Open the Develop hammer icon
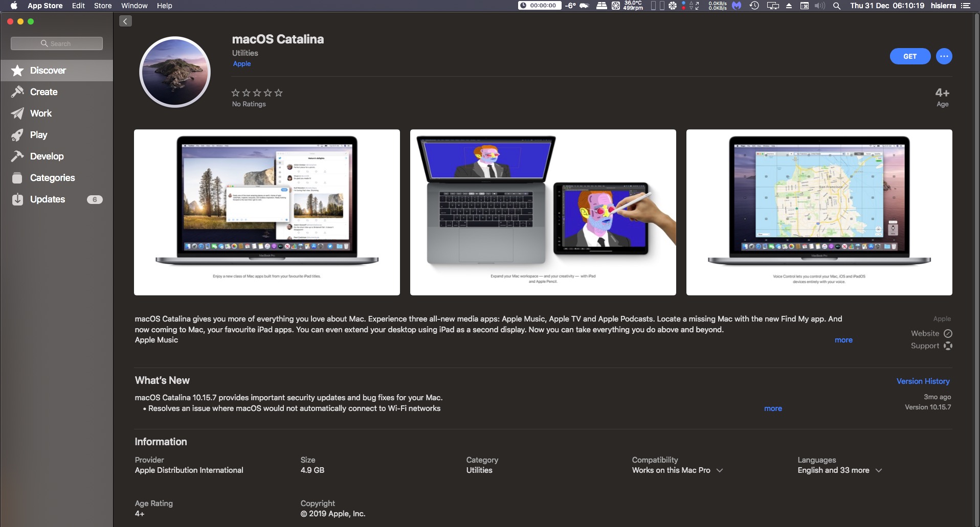 [x=17, y=156]
